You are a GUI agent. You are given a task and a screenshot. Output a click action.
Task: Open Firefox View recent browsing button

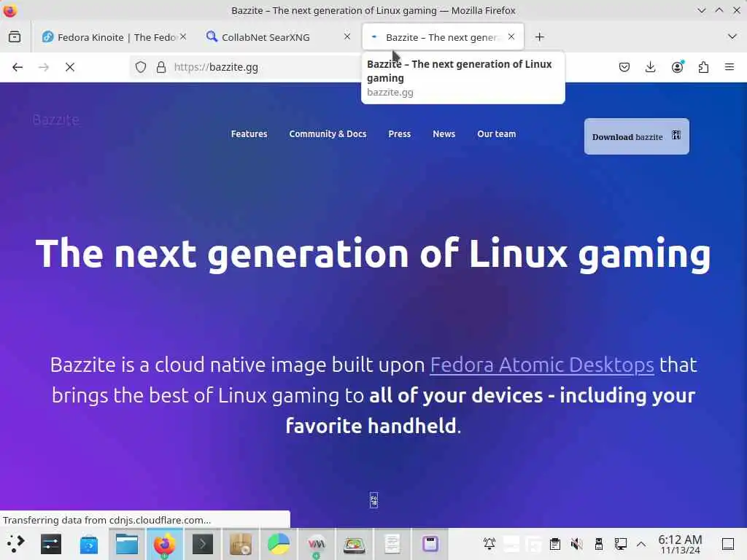15,36
